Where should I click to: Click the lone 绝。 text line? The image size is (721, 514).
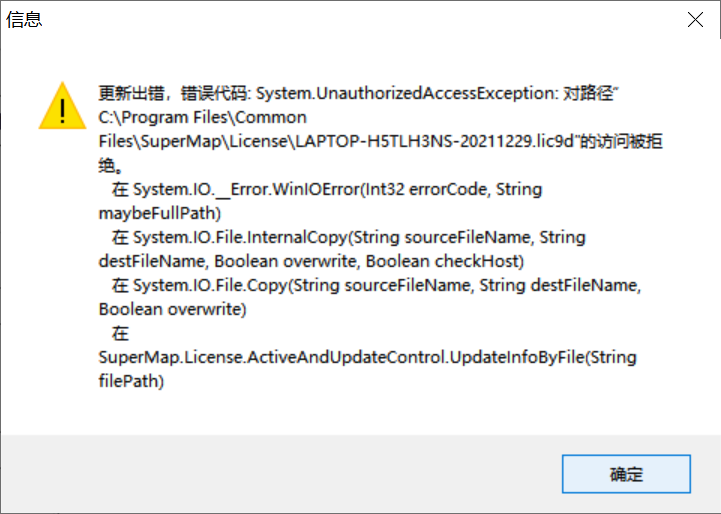pos(110,166)
